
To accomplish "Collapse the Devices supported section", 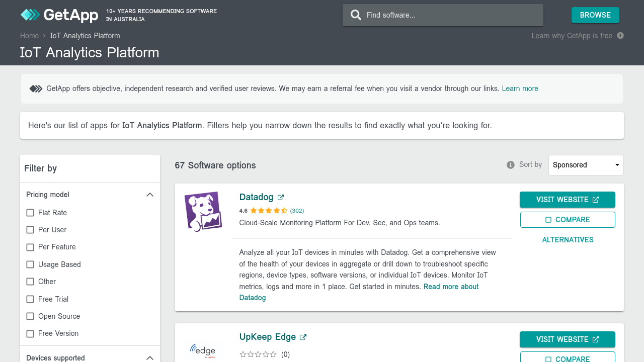I will 150,358.
